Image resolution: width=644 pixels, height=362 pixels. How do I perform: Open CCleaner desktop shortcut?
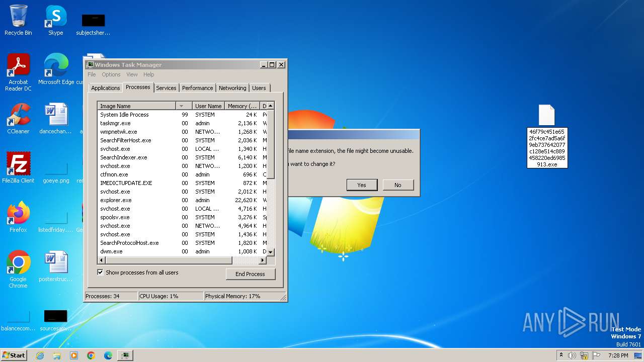point(18,119)
